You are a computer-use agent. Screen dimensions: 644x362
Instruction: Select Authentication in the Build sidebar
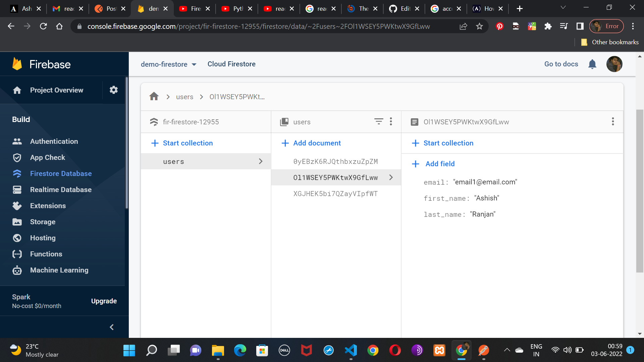54,141
